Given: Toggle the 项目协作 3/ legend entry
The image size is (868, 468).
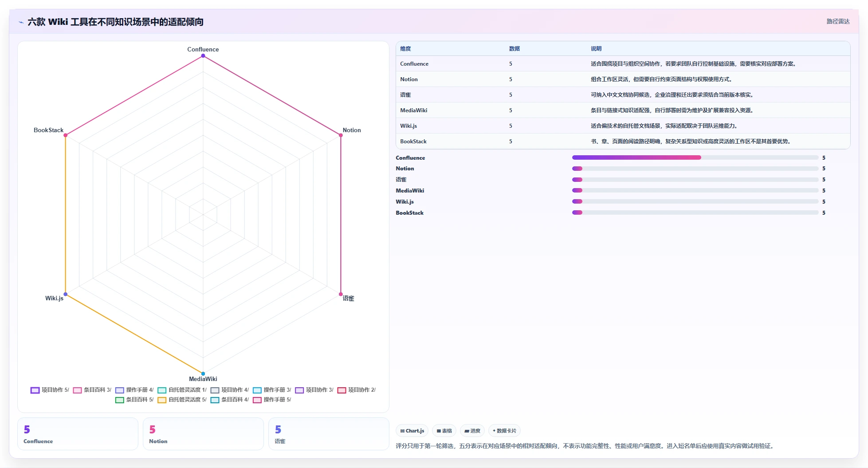Looking at the screenshot, I should pyautogui.click(x=314, y=390).
